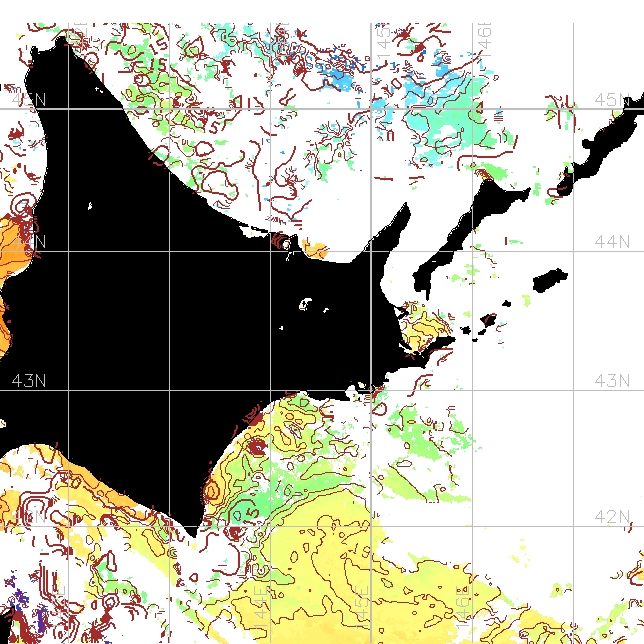Click the right-side 44N latitude label
644x644 pixels.
[x=612, y=242]
